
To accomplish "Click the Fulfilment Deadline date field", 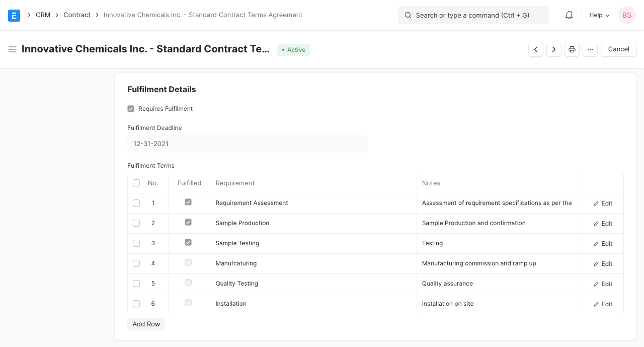I will (x=248, y=144).
